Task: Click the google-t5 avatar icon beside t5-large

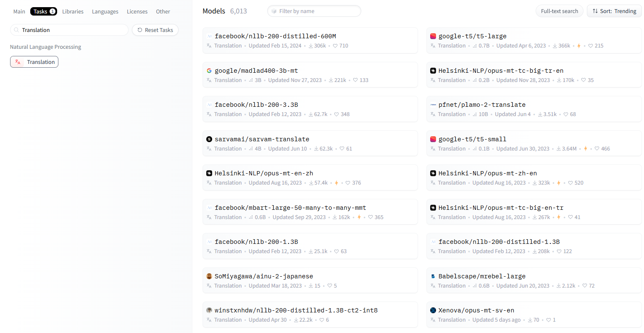Action: click(433, 36)
